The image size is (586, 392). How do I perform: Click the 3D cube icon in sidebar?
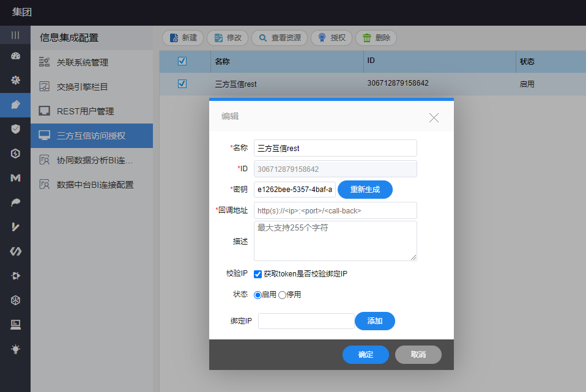(x=15, y=300)
